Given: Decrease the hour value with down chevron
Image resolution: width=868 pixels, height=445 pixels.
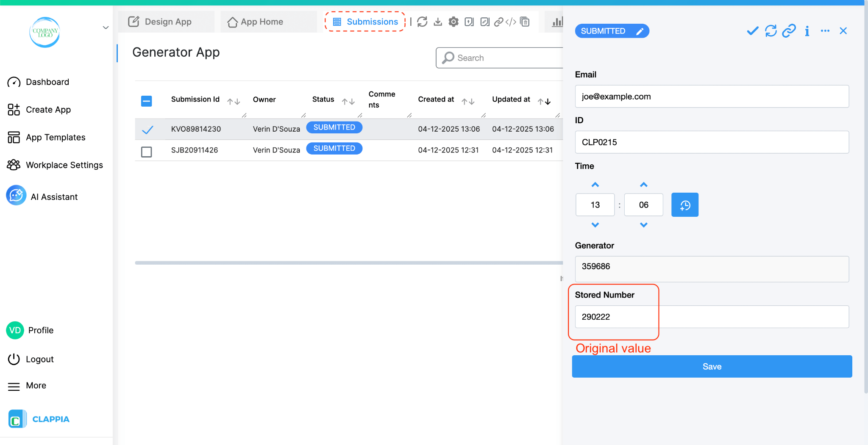Looking at the screenshot, I should (595, 225).
